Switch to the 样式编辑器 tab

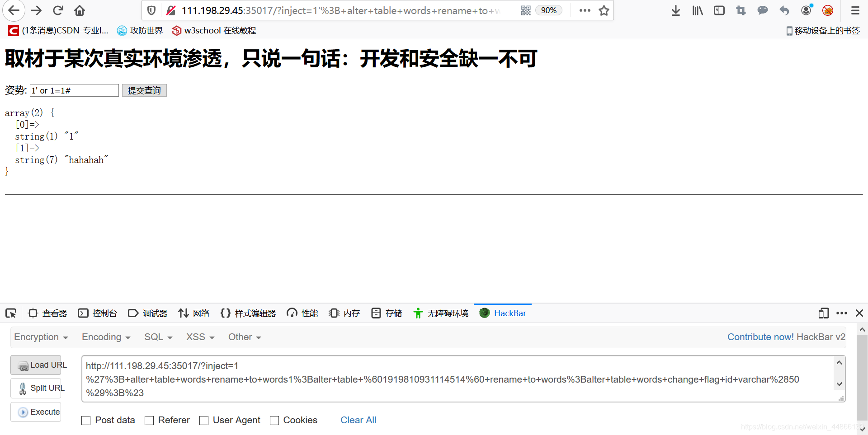[x=248, y=313]
